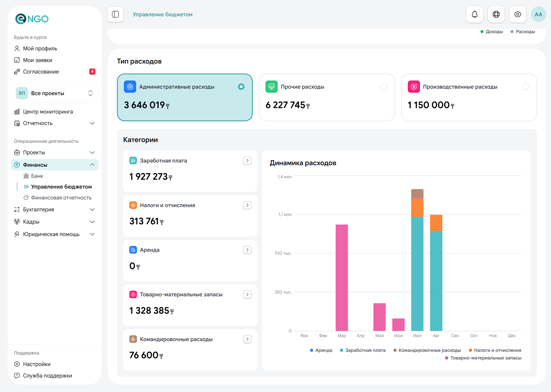Click Товарно-материальные запасы pink legend dot
The image size is (551, 392).
coord(447,358)
